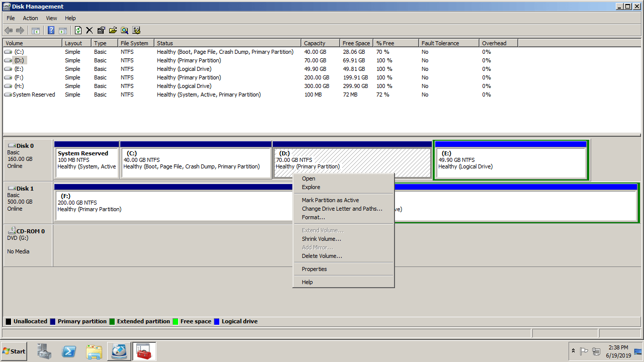Toggle the Show/Hide Console Tree toolbar icon

coord(36,30)
